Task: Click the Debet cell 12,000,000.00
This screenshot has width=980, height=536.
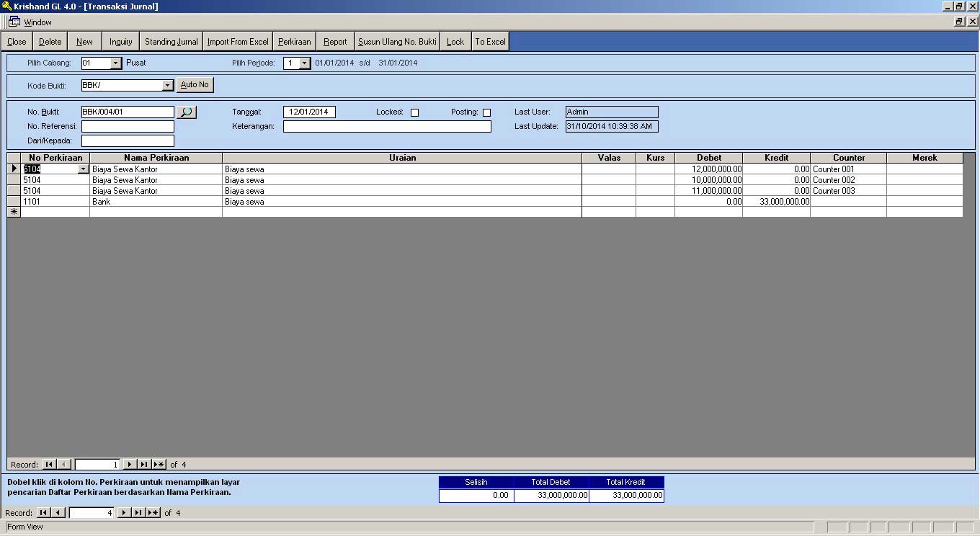Action: 709,169
